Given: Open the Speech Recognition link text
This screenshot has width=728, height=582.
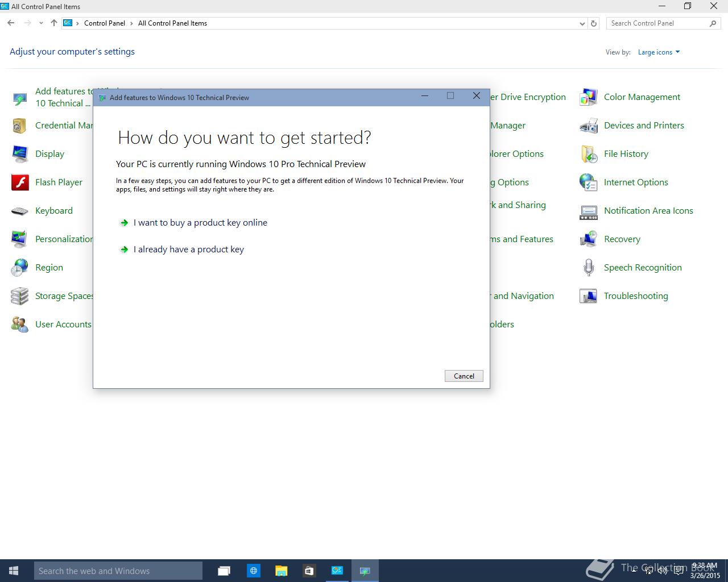Looking at the screenshot, I should pyautogui.click(x=643, y=268).
